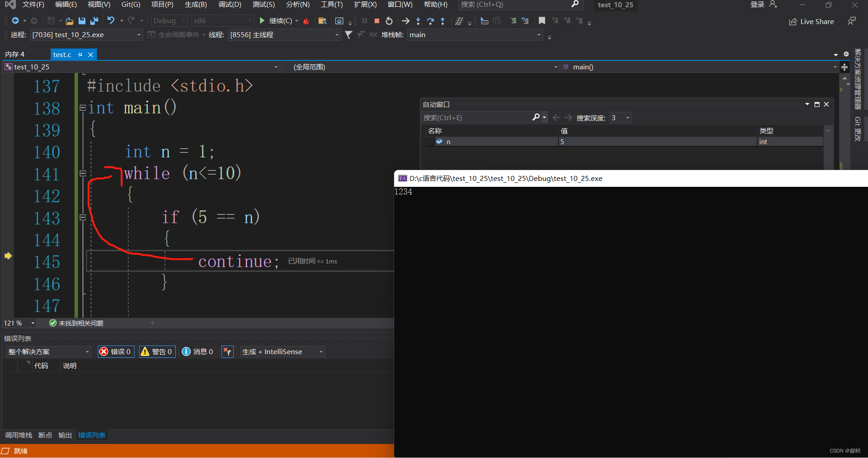868x458 pixels.
Task: Open the find in files folder icon
Action: coord(323,21)
